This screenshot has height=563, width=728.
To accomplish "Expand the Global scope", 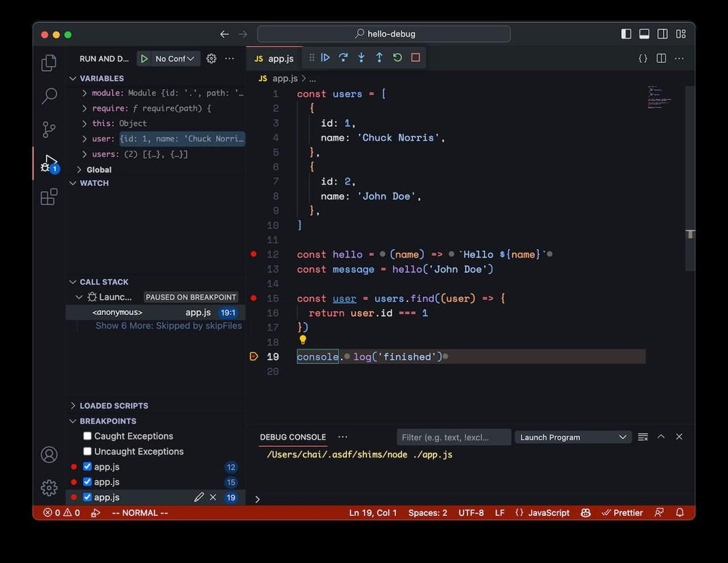I will coord(79,170).
